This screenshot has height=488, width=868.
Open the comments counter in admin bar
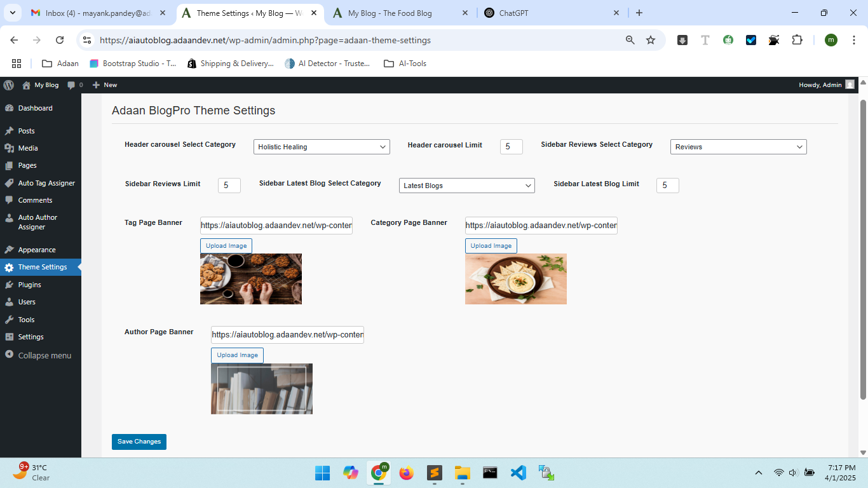(74, 85)
